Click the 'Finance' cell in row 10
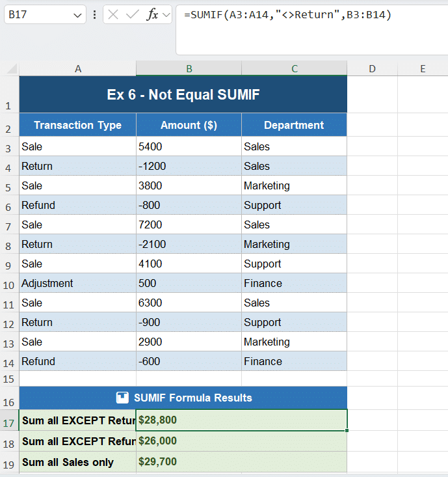The image size is (448, 477). (294, 283)
